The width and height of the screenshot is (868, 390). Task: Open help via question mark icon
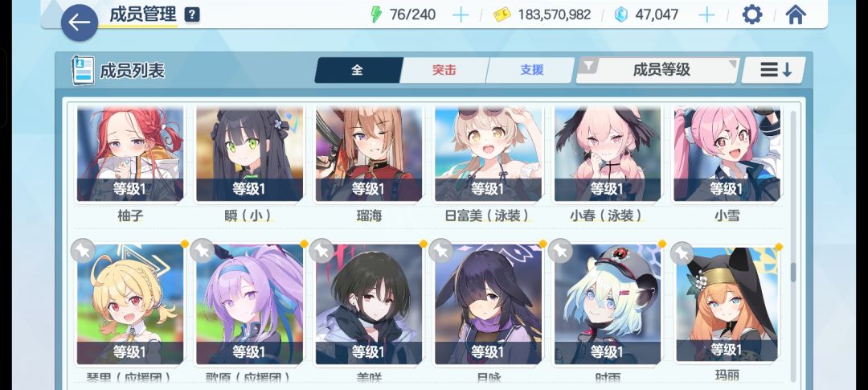pos(191,15)
